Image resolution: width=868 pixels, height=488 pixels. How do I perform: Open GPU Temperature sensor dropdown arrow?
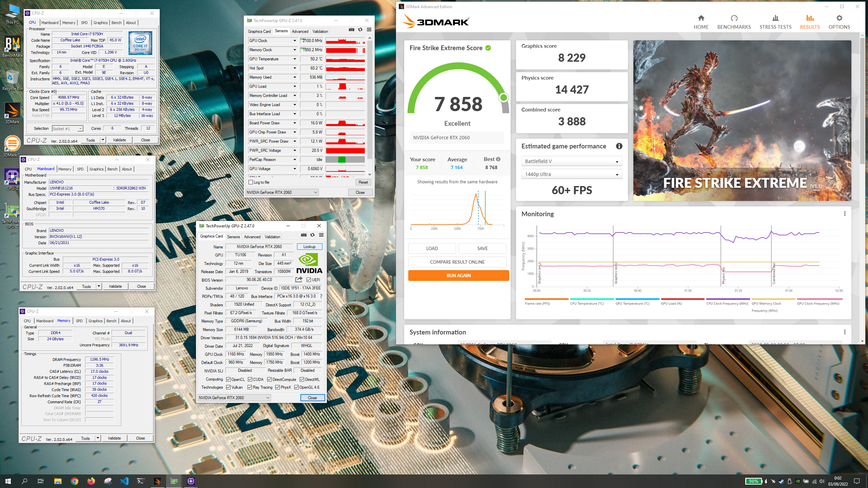295,59
